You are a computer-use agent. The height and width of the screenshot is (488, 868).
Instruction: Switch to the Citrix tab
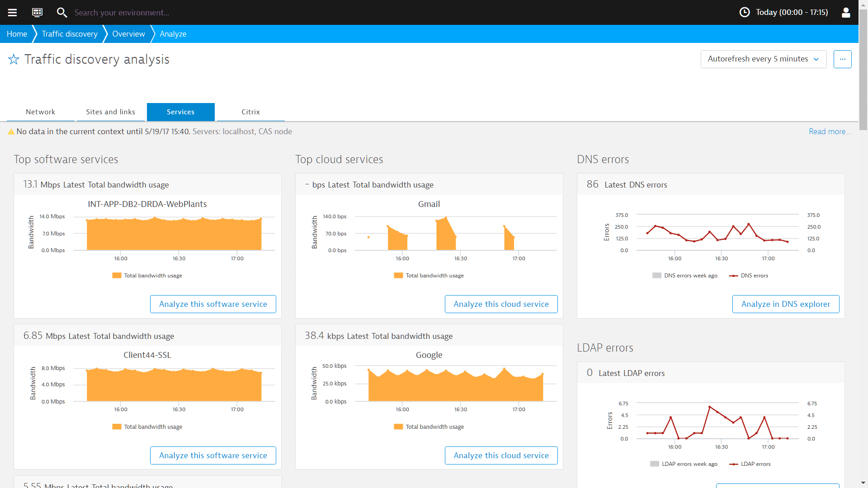coord(250,112)
